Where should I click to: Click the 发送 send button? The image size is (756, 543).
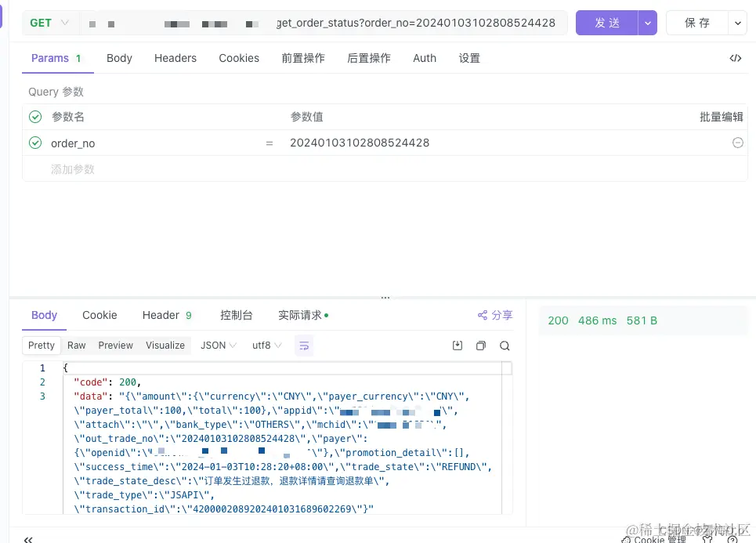pos(606,23)
